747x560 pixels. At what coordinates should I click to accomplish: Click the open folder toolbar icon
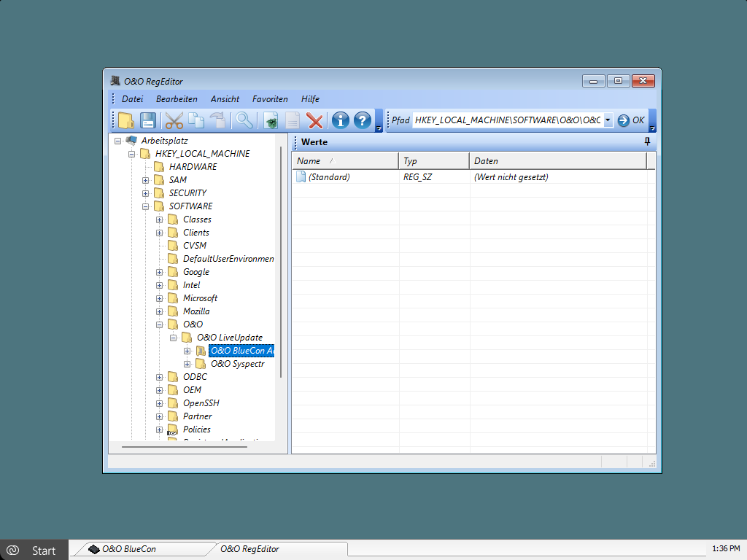[x=126, y=121]
